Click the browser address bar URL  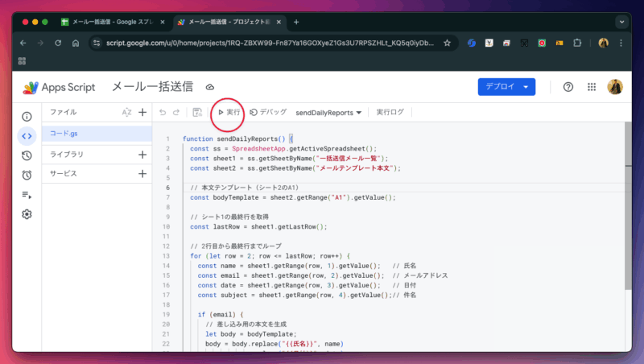tap(270, 43)
